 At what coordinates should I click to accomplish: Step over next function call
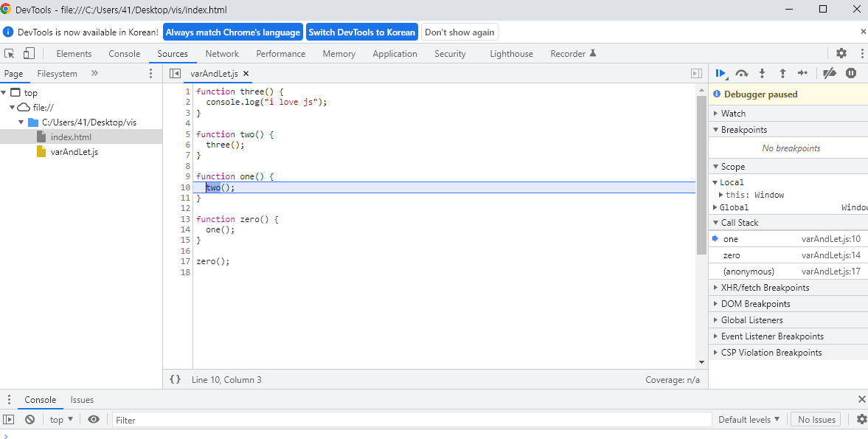742,73
